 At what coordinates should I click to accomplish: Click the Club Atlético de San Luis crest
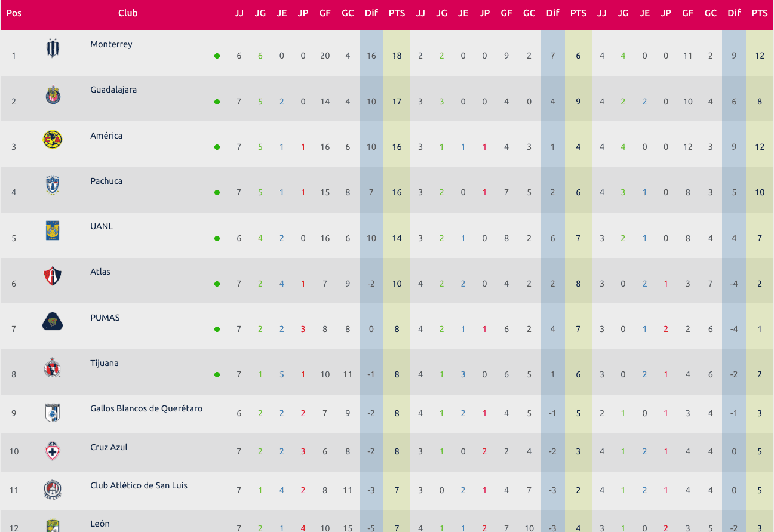(x=53, y=490)
